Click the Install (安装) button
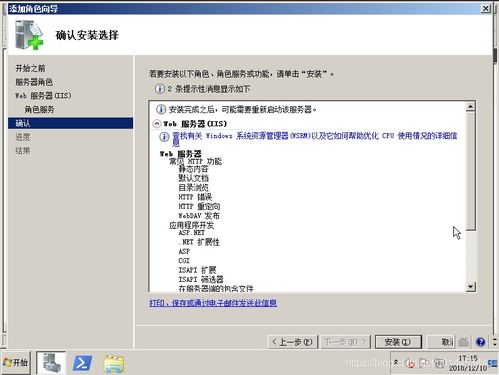Image resolution: width=499 pixels, height=375 pixels. pos(398,342)
